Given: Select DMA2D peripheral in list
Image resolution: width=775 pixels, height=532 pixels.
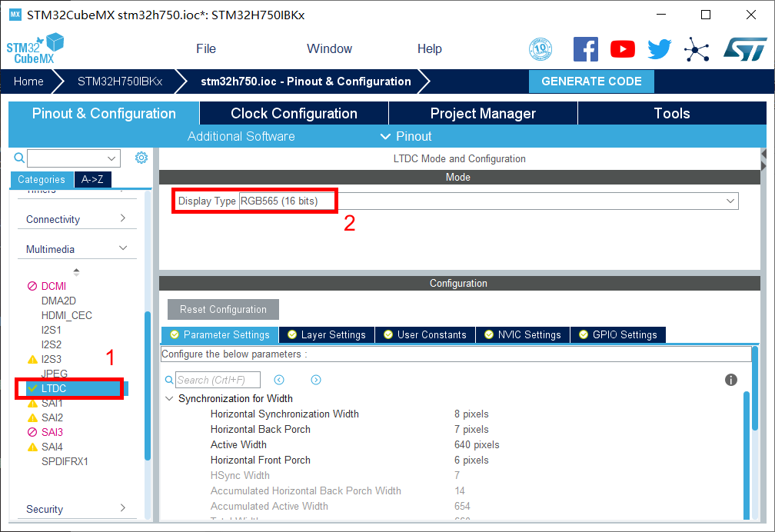Looking at the screenshot, I should click(x=58, y=301).
